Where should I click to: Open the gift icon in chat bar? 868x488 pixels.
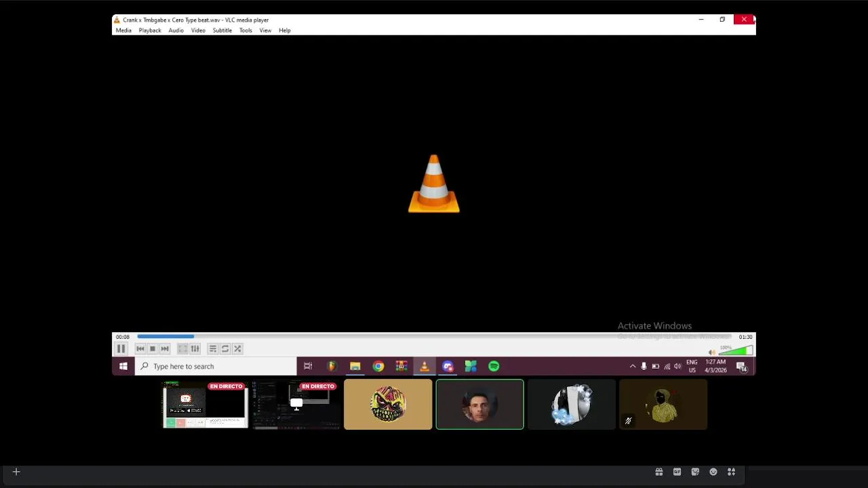point(658,472)
